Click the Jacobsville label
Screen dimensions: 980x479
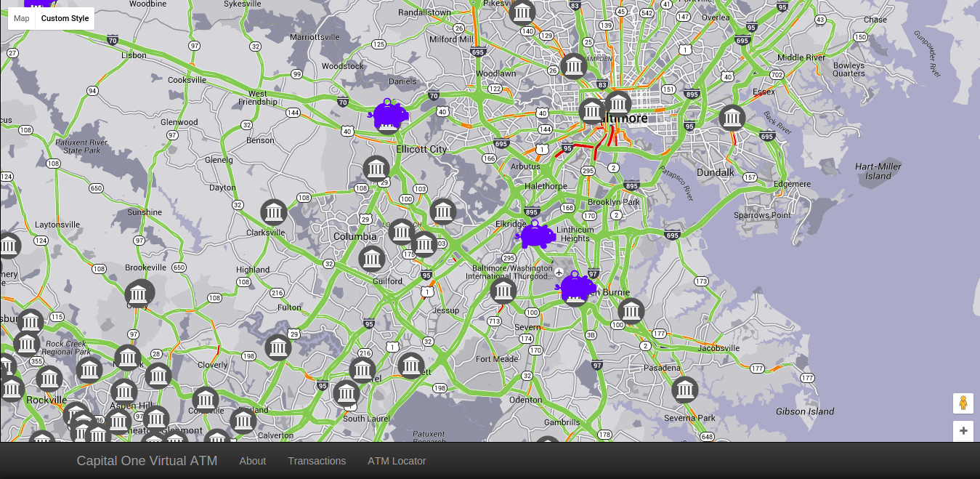tap(718, 348)
